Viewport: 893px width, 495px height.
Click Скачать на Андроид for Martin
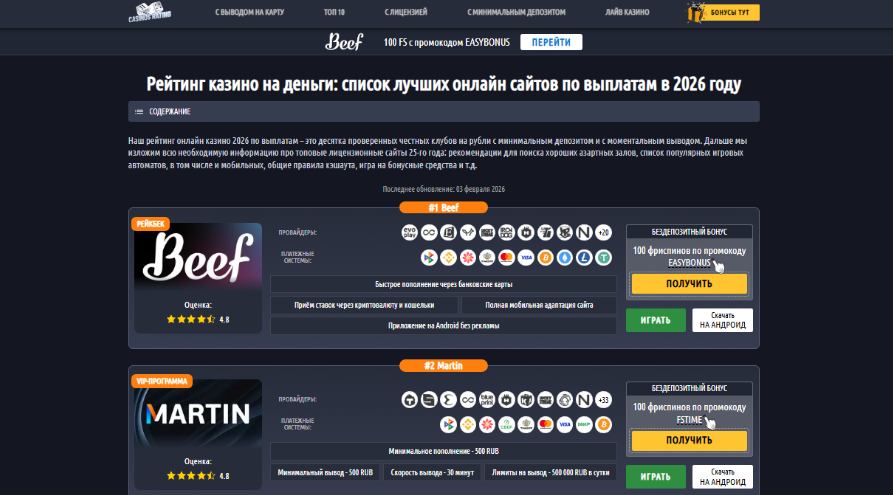[x=722, y=477]
